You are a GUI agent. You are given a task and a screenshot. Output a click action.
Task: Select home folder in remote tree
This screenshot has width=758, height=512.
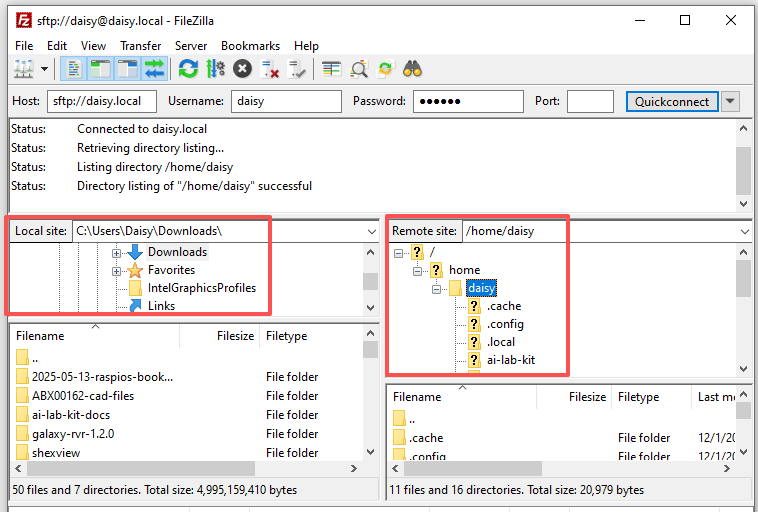click(x=464, y=270)
